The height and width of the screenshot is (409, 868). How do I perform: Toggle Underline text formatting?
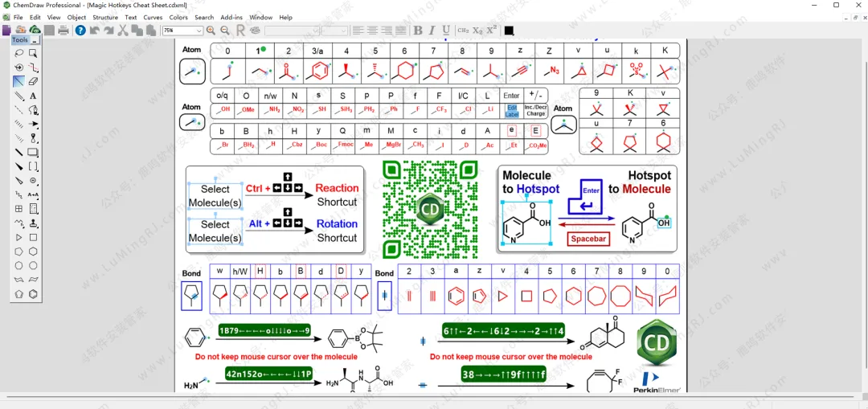tap(446, 31)
